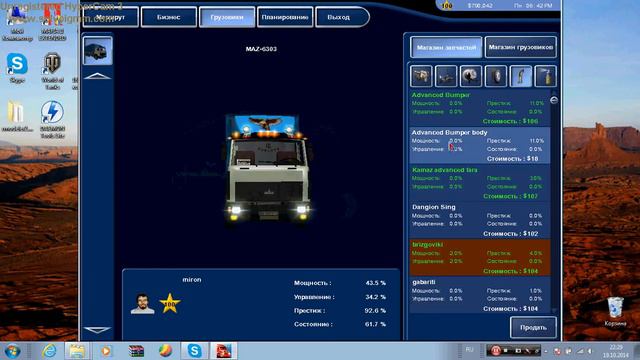Click the Престиж 92.6 % stat value
The image size is (640, 360).
coord(376,311)
